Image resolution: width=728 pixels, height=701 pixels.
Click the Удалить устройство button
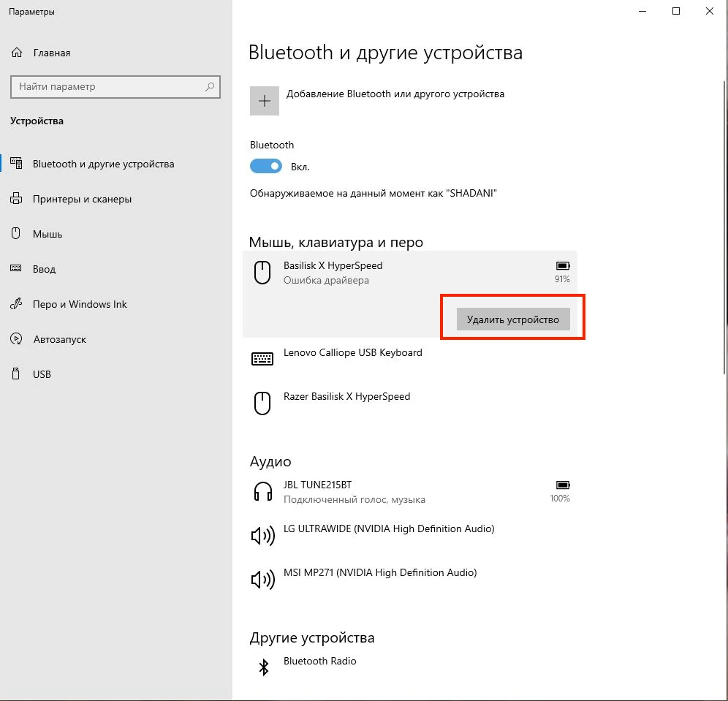(x=513, y=319)
